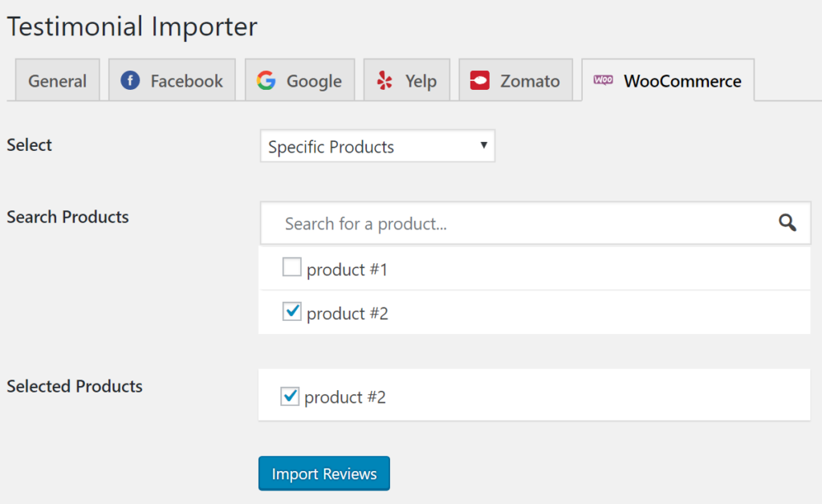Click the Testimonial Importer heading
This screenshot has height=504, width=822.
(x=132, y=26)
